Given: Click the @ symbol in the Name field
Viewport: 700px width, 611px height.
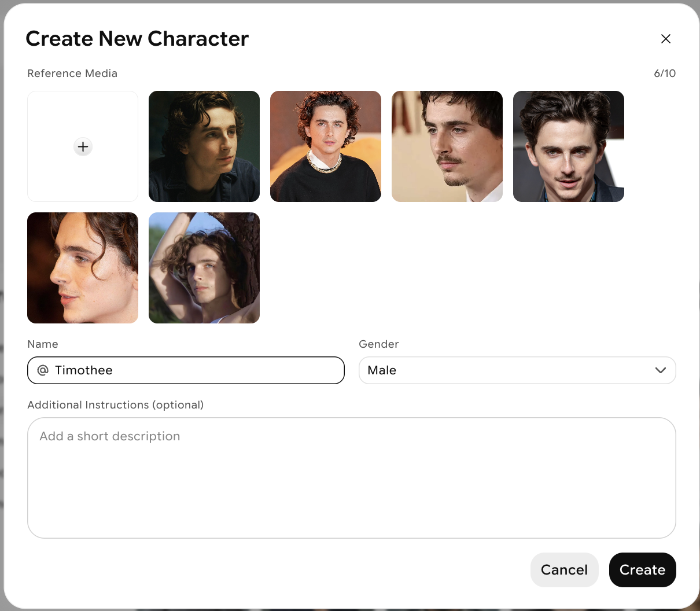Looking at the screenshot, I should [43, 370].
